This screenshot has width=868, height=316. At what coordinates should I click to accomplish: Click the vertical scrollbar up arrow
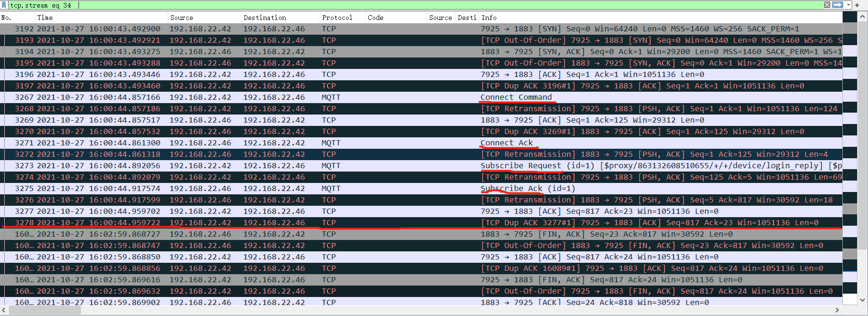(862, 17)
